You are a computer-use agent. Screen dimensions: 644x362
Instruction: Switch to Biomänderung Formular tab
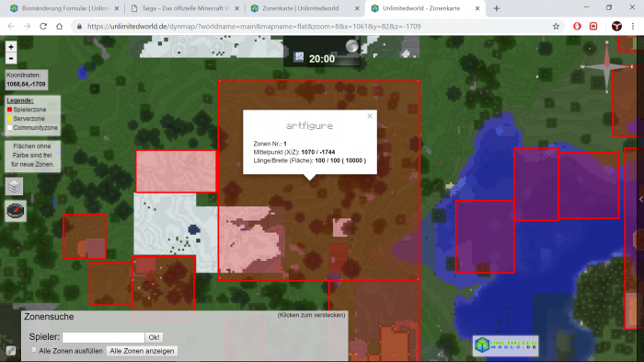65,8
